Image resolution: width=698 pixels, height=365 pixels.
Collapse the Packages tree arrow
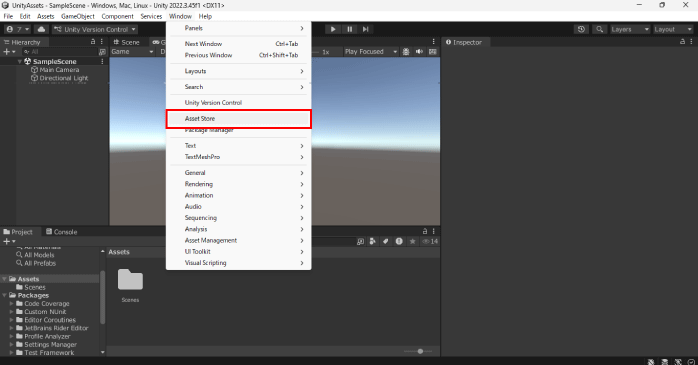(4, 295)
